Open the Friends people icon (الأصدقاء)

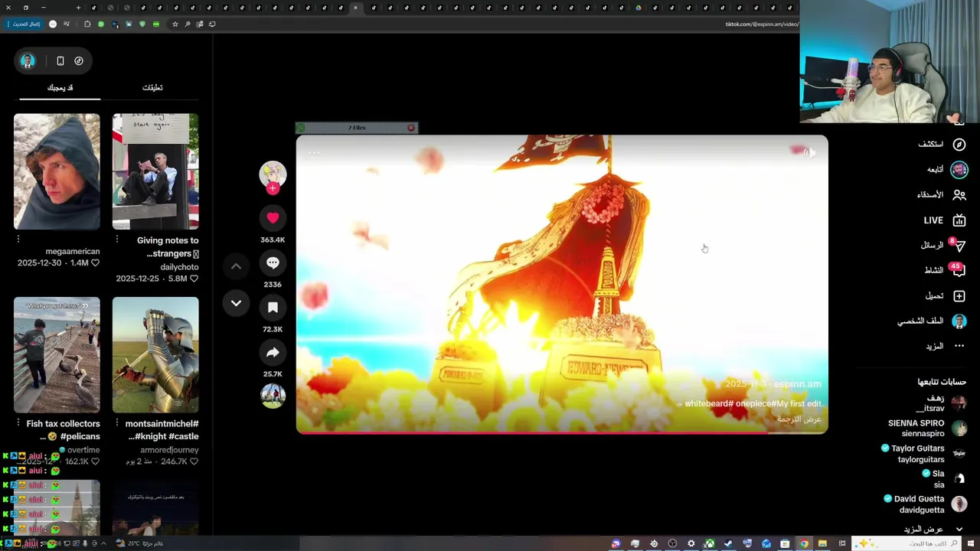click(x=959, y=195)
